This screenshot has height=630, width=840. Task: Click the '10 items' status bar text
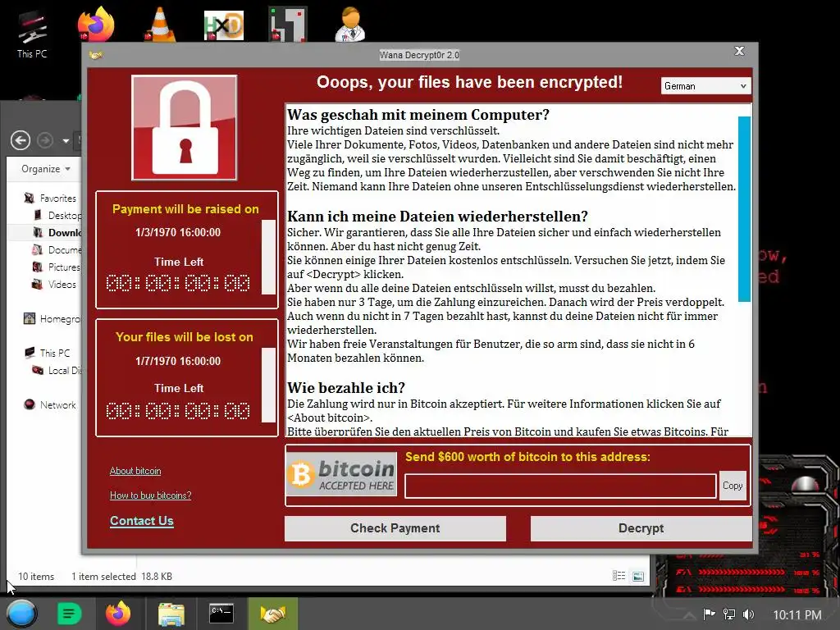36,577
